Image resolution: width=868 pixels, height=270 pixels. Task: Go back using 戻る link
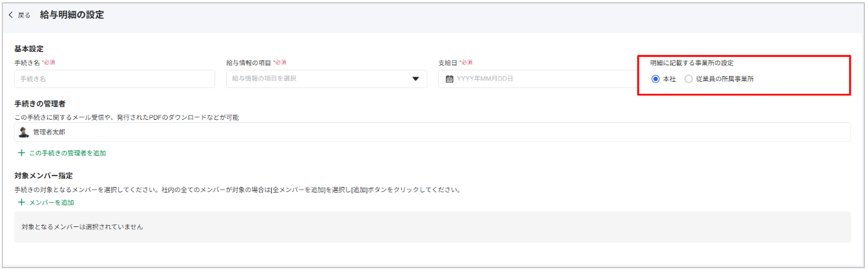(19, 15)
